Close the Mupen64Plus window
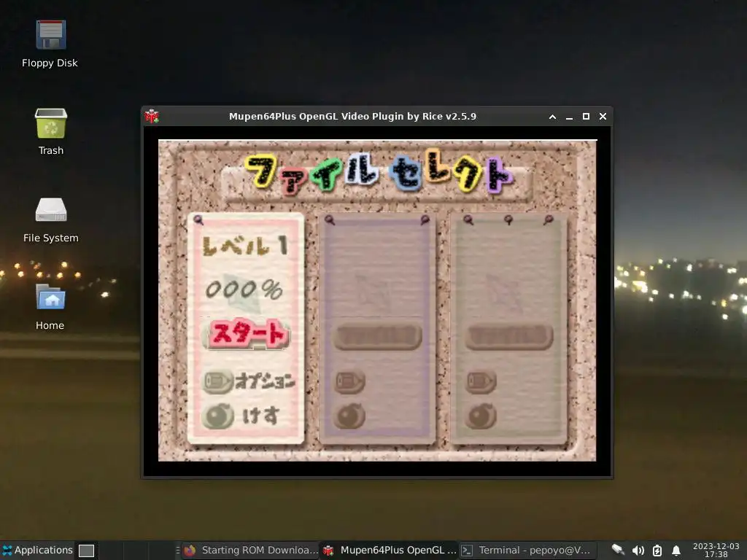This screenshot has height=560, width=747. (603, 117)
